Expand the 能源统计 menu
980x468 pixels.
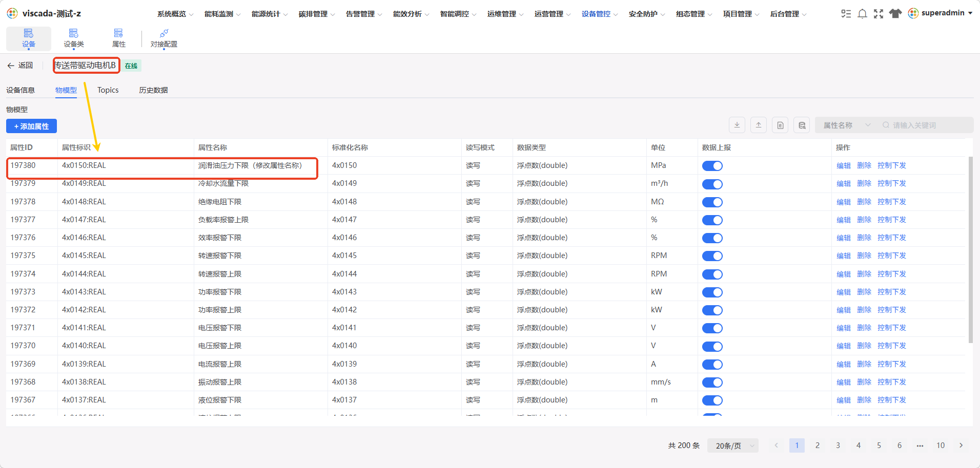click(270, 14)
